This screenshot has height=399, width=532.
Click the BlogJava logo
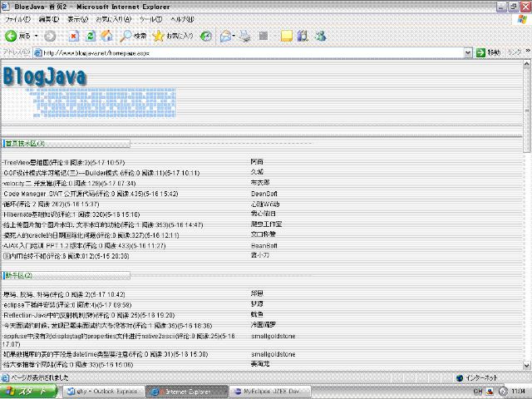point(45,76)
